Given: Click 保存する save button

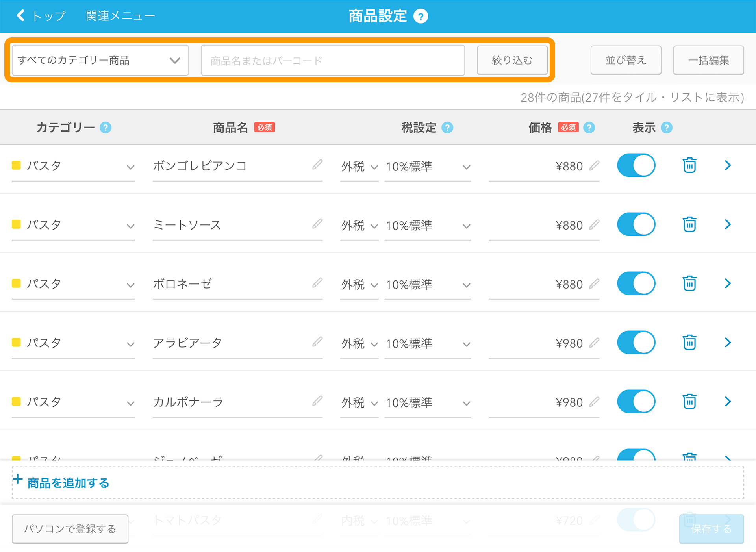Looking at the screenshot, I should (712, 529).
